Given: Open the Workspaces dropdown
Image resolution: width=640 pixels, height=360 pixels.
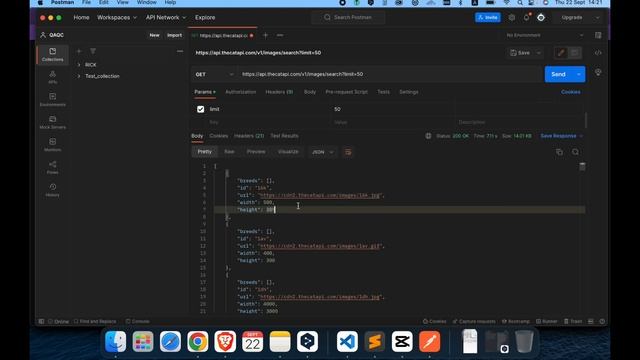Looking at the screenshot, I should (x=117, y=18).
